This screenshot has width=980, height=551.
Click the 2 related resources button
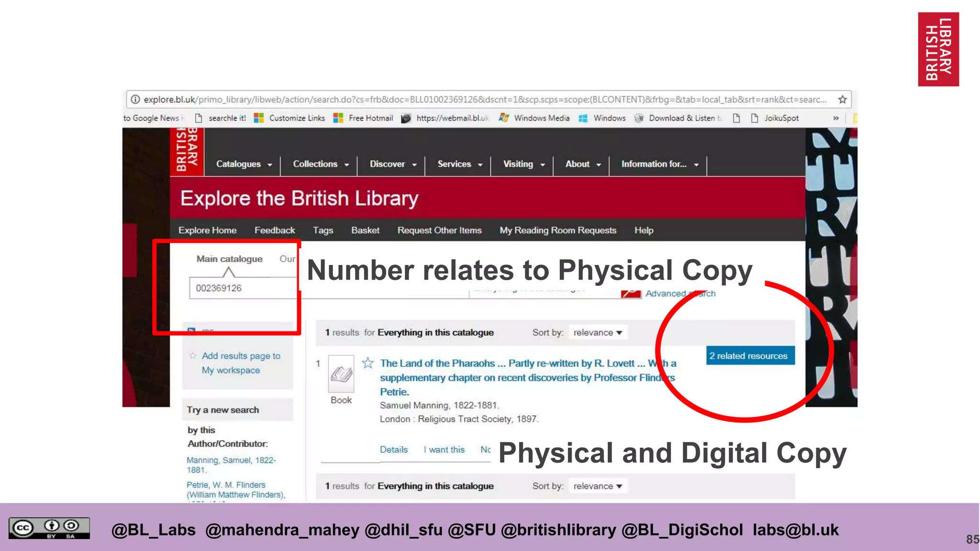pyautogui.click(x=750, y=356)
